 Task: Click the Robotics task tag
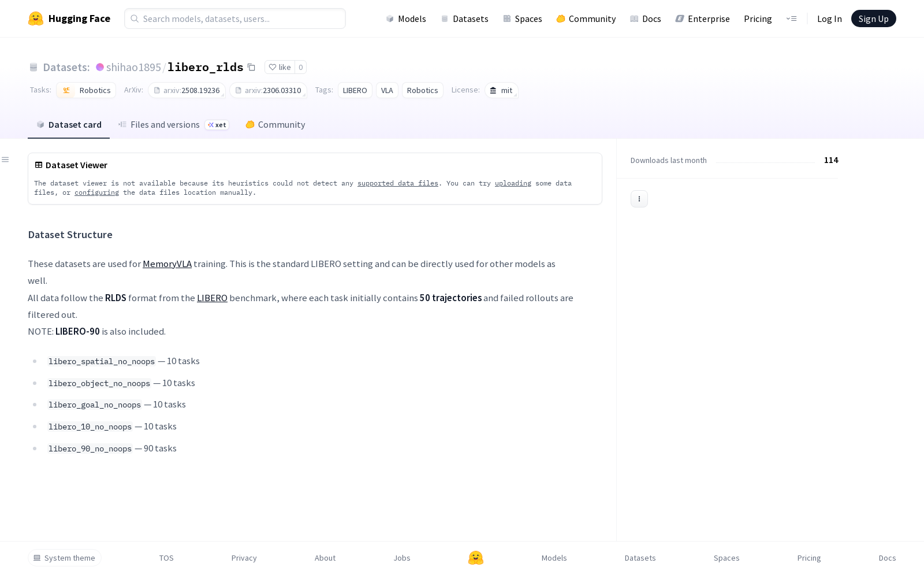click(x=86, y=90)
